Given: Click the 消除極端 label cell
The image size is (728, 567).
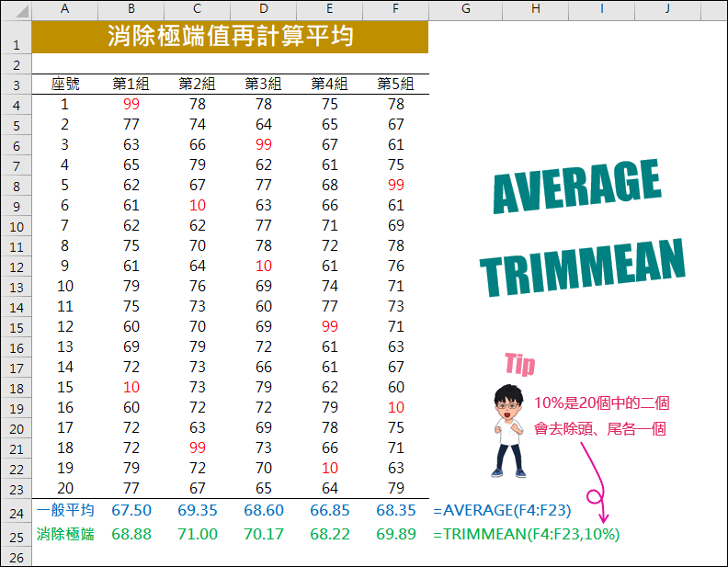Looking at the screenshot, I should coord(65,534).
